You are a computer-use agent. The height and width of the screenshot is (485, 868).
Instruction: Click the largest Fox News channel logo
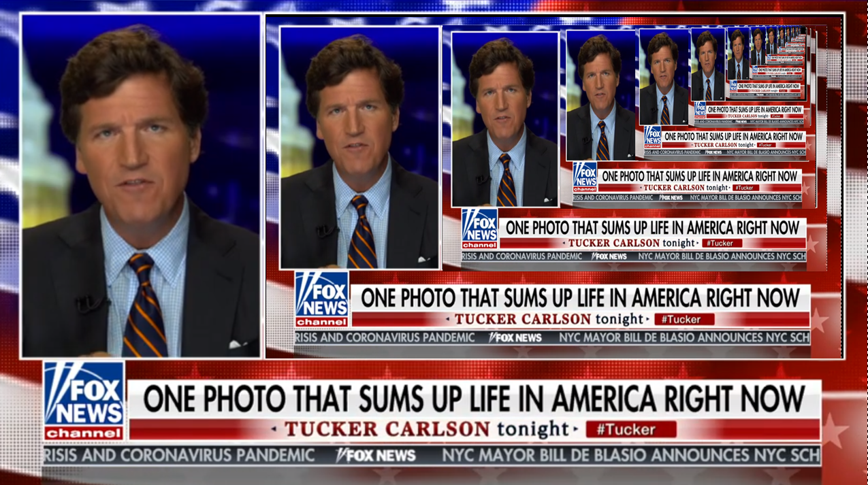coord(84,401)
